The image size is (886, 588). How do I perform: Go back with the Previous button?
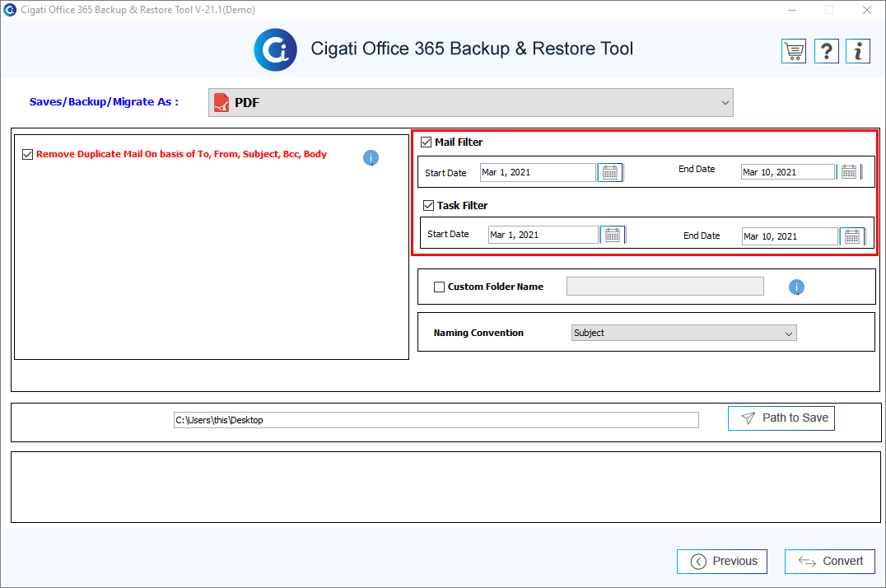coord(722,562)
